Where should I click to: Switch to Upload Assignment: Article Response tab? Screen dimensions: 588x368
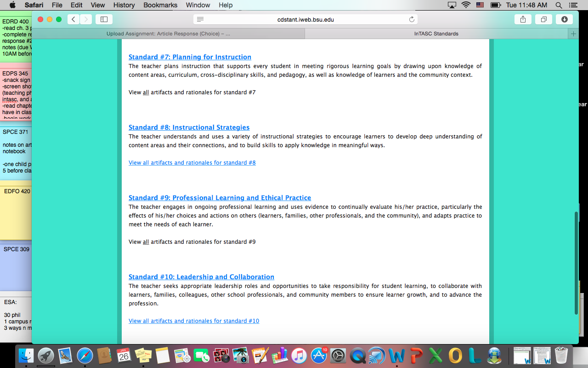168,34
